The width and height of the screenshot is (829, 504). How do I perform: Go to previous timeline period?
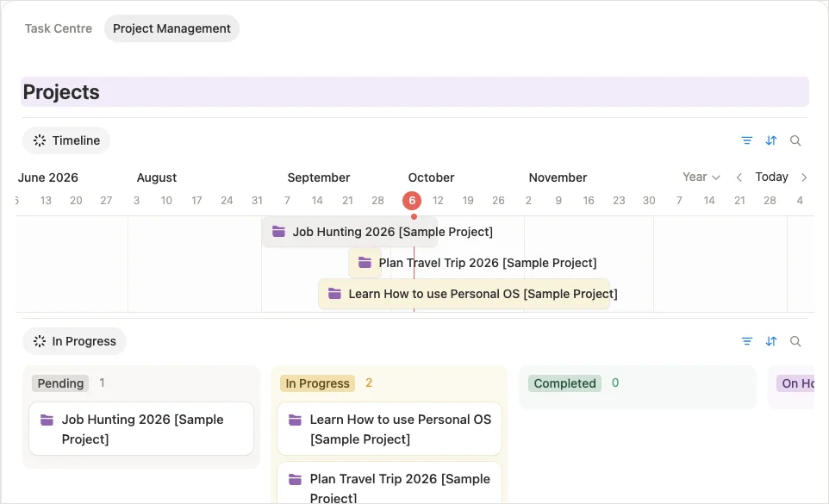pyautogui.click(x=739, y=177)
